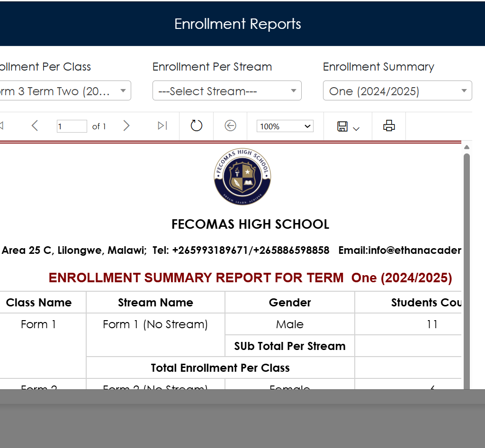This screenshot has height=448, width=485.
Task: Go to the previous report page
Action: (x=35, y=125)
